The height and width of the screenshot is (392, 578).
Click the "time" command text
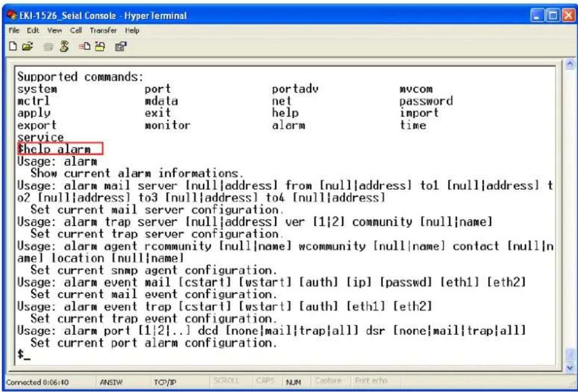pyautogui.click(x=413, y=125)
